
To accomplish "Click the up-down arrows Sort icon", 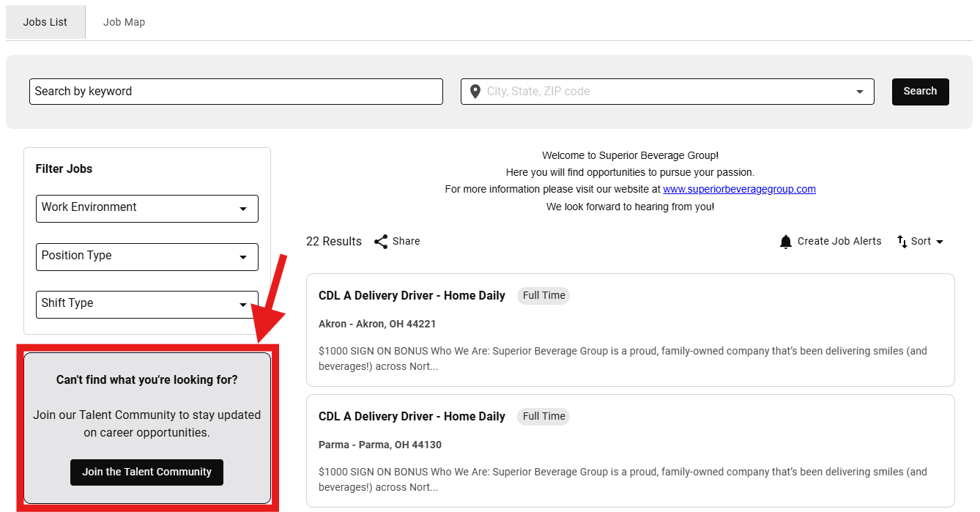I will click(x=902, y=242).
